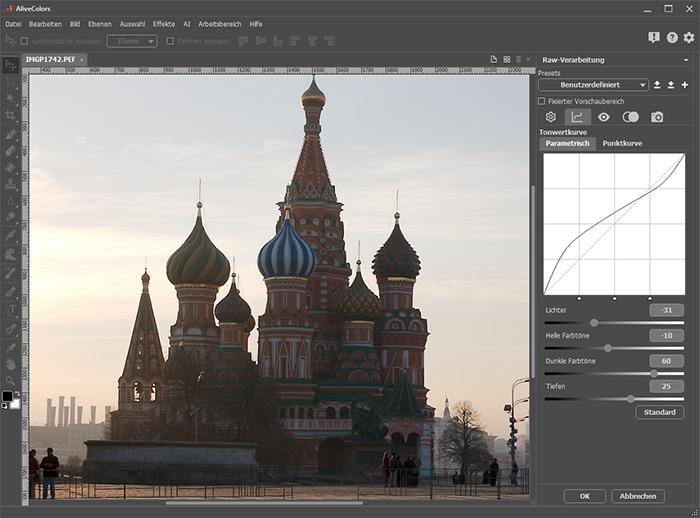Open the Bearbeiten menu
Screen dimensions: 700x518
pos(45,24)
